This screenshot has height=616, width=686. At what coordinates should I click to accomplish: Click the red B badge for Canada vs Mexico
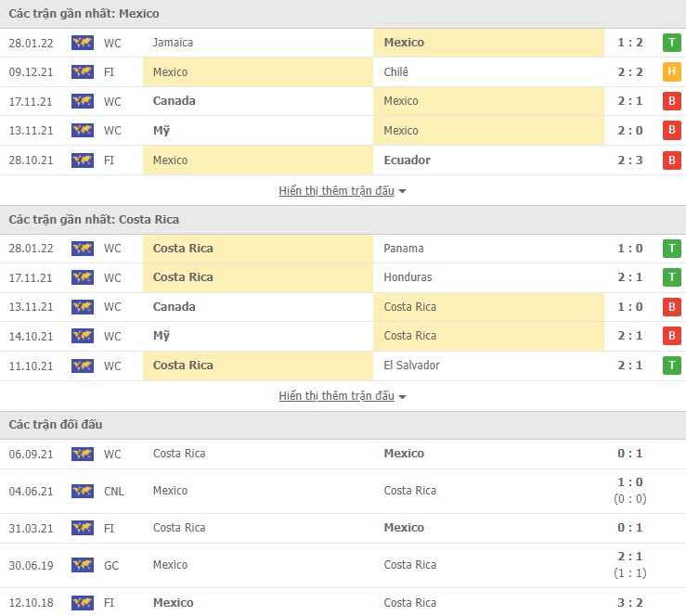click(x=671, y=101)
